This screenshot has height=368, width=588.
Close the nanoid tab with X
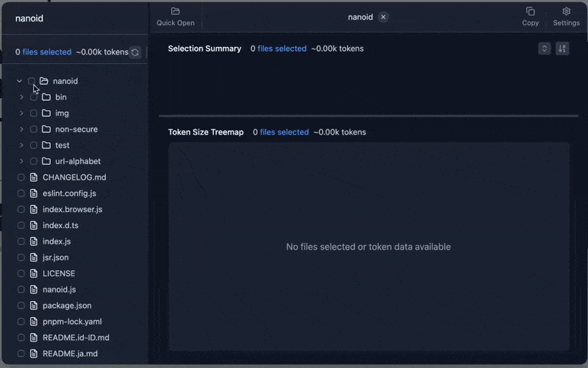(x=383, y=17)
